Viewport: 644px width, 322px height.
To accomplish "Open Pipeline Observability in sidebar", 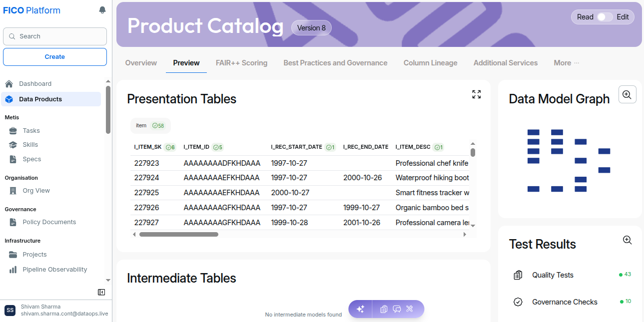I will [x=55, y=270].
